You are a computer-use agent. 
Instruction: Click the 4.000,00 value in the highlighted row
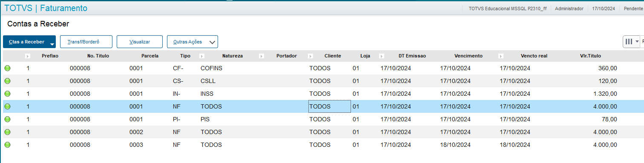point(605,106)
